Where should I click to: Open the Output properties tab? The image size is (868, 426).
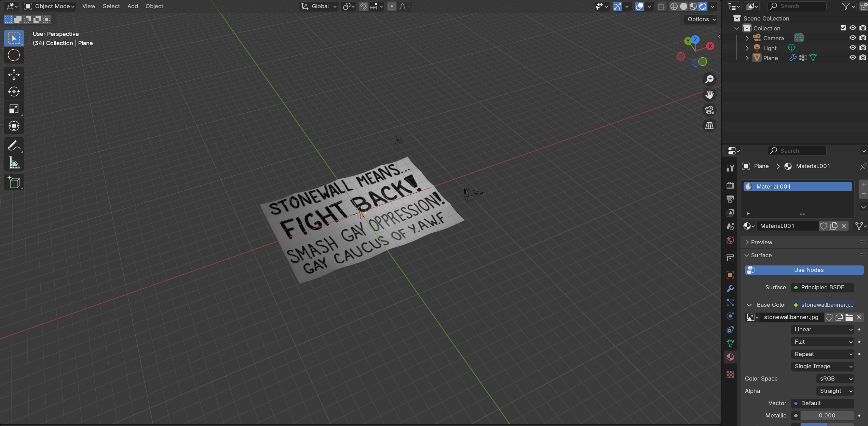(730, 199)
